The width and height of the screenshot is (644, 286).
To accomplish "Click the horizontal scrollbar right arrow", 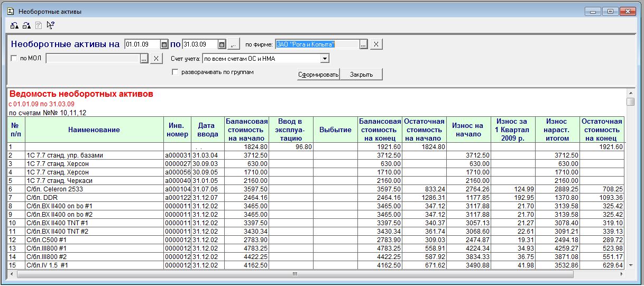I will (621, 274).
